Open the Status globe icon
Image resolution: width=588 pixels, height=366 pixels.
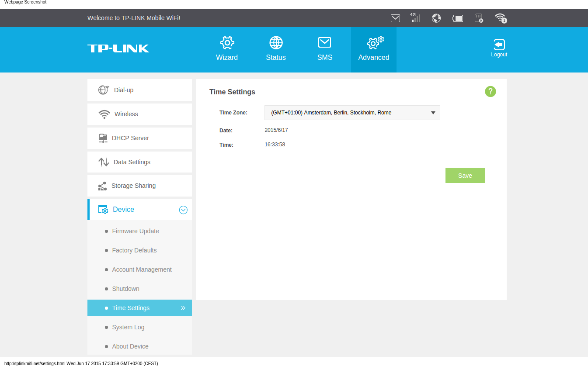pyautogui.click(x=276, y=43)
